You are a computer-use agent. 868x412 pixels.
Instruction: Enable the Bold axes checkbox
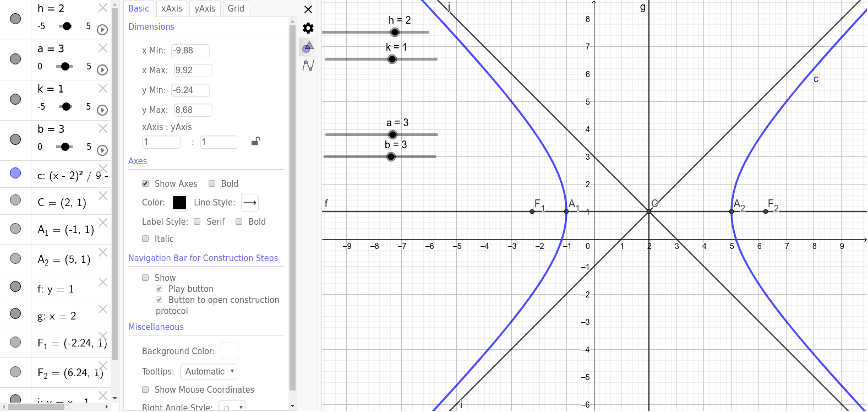[x=212, y=183]
